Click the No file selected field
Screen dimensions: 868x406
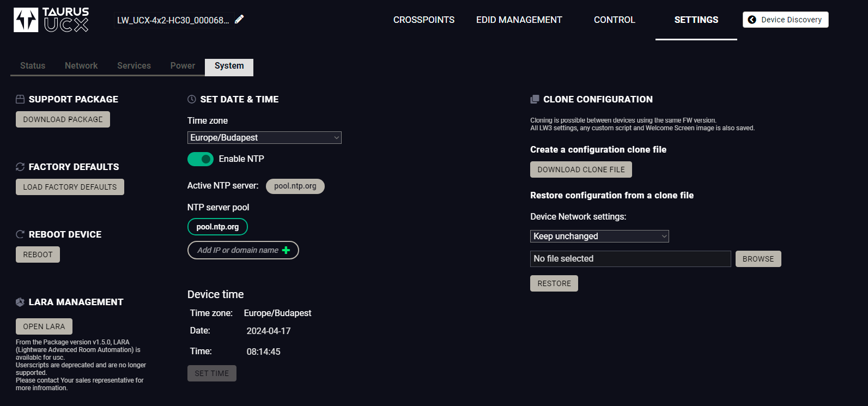click(x=630, y=259)
